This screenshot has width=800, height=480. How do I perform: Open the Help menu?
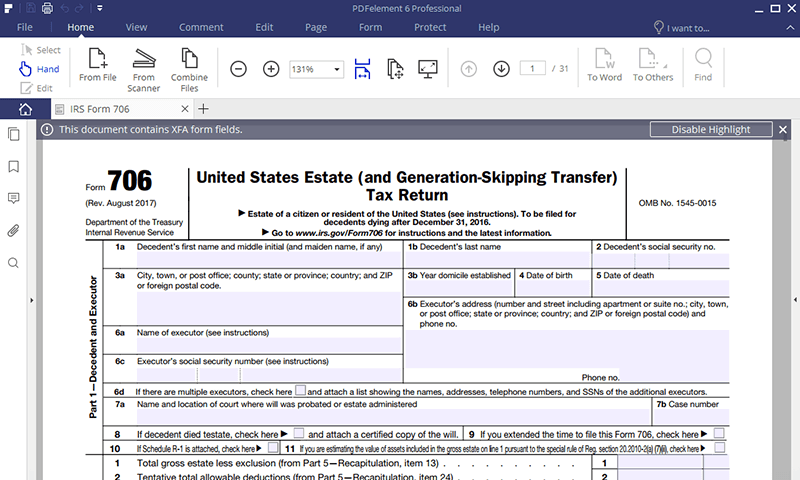pos(489,28)
